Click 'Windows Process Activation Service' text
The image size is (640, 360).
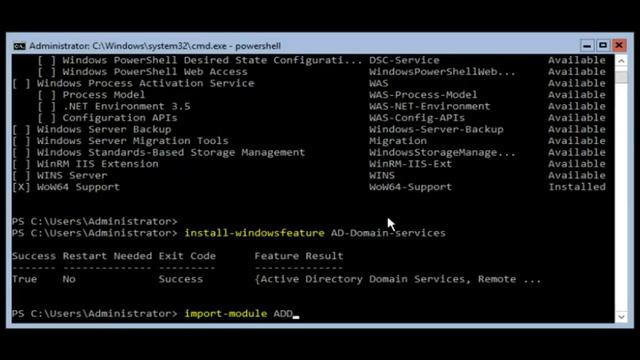point(145,83)
